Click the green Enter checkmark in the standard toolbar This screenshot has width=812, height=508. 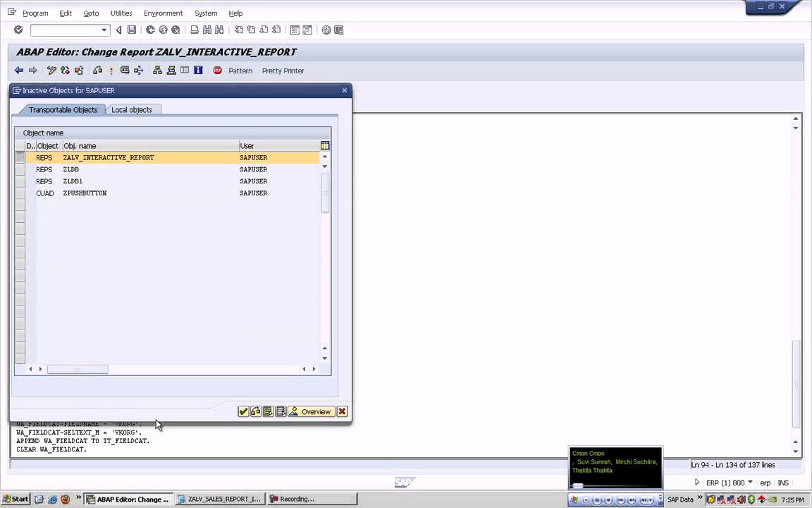[x=18, y=30]
